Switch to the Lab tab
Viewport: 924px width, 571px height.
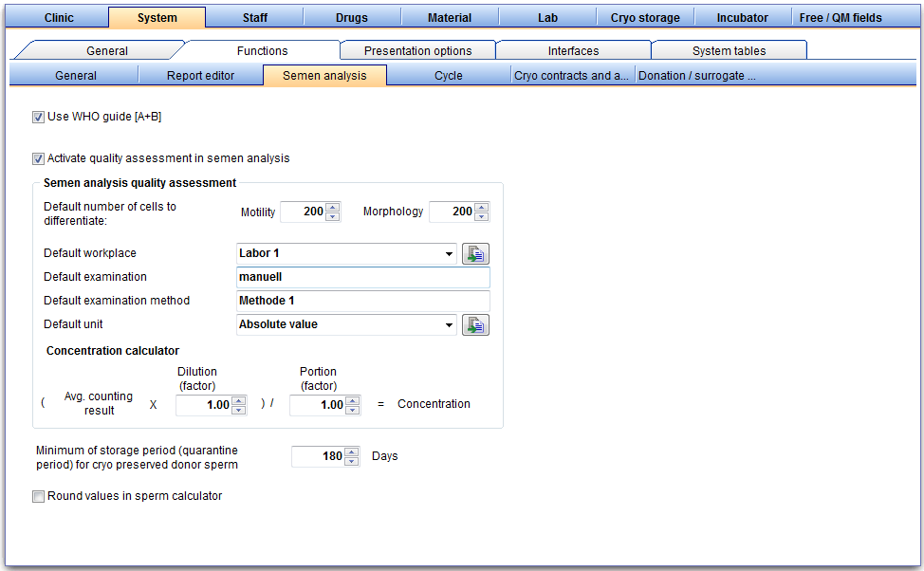pos(547,18)
